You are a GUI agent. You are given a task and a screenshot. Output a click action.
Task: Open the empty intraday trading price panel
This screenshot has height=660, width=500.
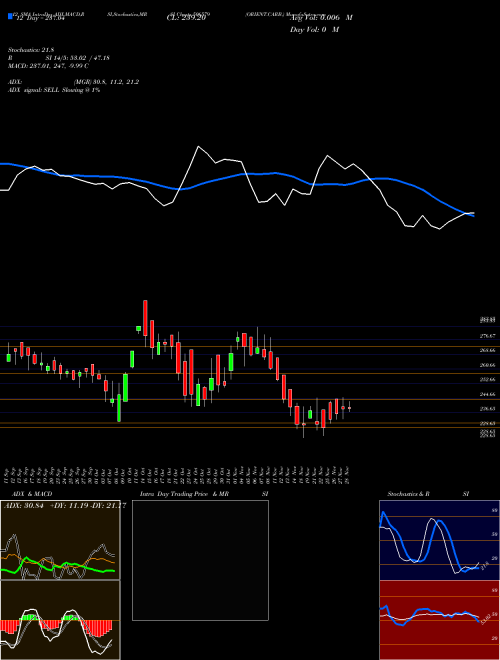point(200,560)
